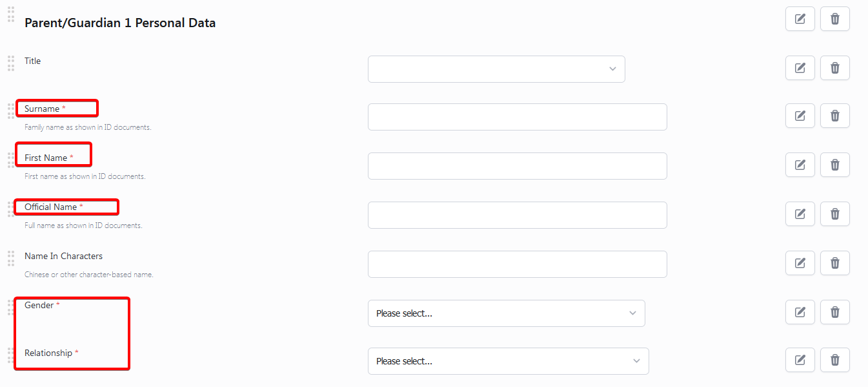The image size is (868, 387).
Task: Expand the Relationship dropdown list
Action: [x=509, y=361]
